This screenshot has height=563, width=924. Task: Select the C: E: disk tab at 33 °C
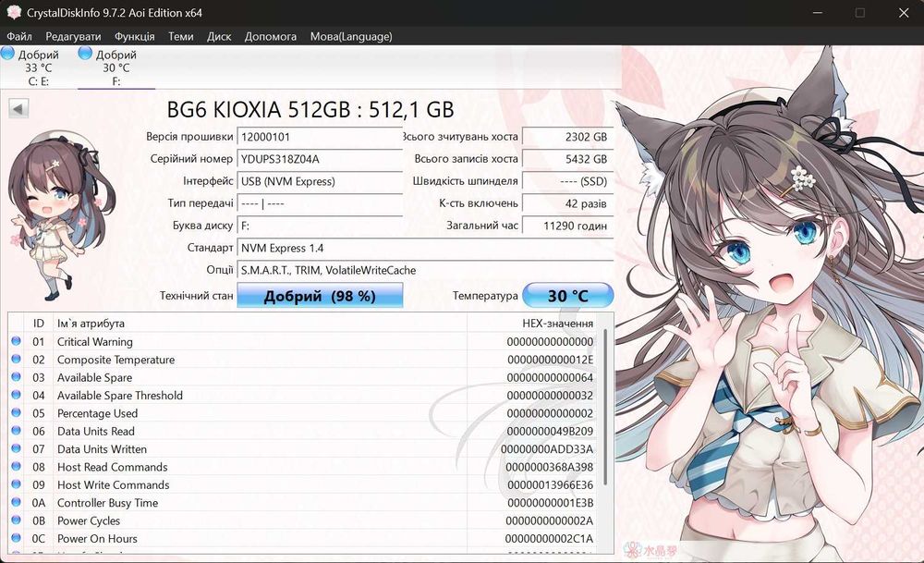[38, 67]
